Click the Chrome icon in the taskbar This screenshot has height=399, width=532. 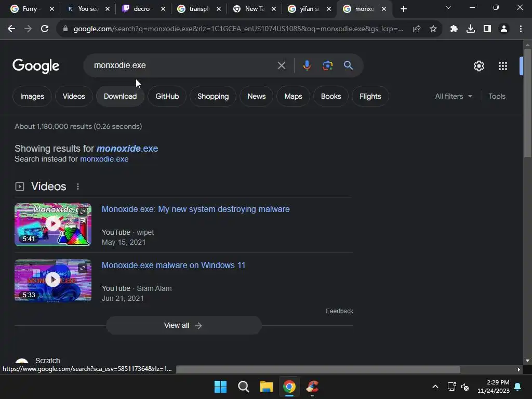pos(289,387)
